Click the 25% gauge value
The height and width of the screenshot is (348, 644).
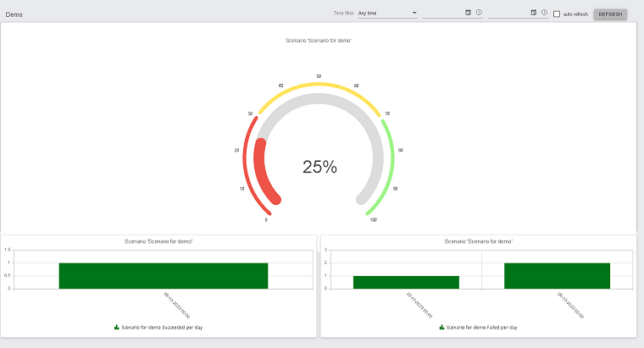coord(319,168)
